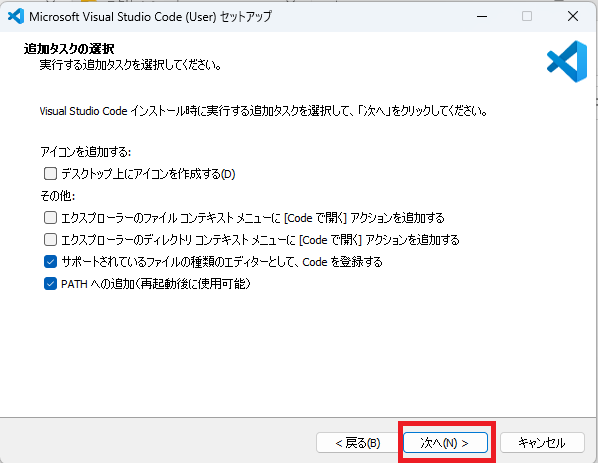Click the VS Code icon in title bar
This screenshot has height=463, width=598.
(16, 16)
